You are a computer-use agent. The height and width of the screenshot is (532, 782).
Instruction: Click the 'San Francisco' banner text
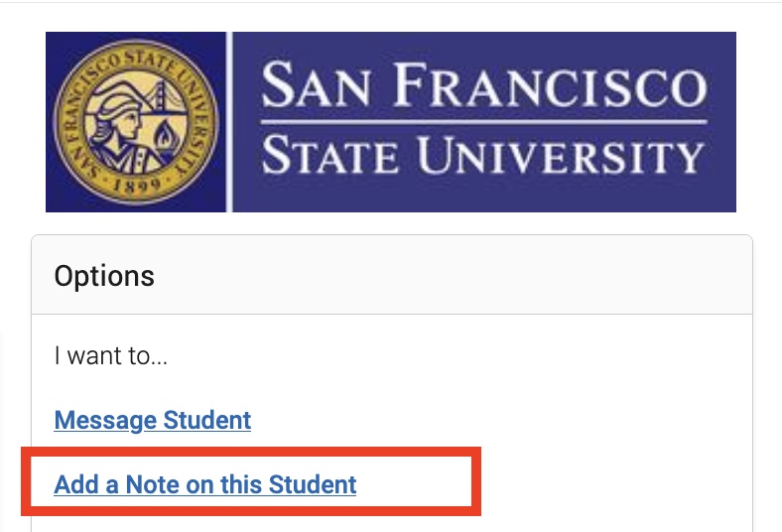click(483, 84)
